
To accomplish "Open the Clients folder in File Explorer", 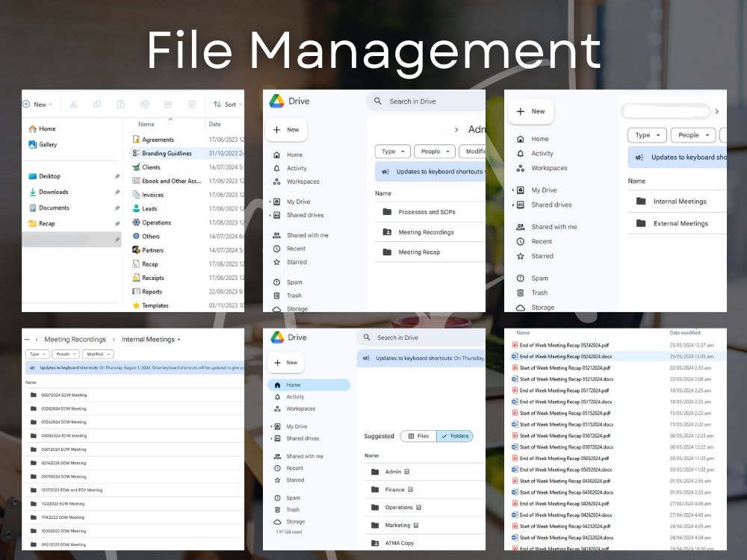I will pos(146,167).
